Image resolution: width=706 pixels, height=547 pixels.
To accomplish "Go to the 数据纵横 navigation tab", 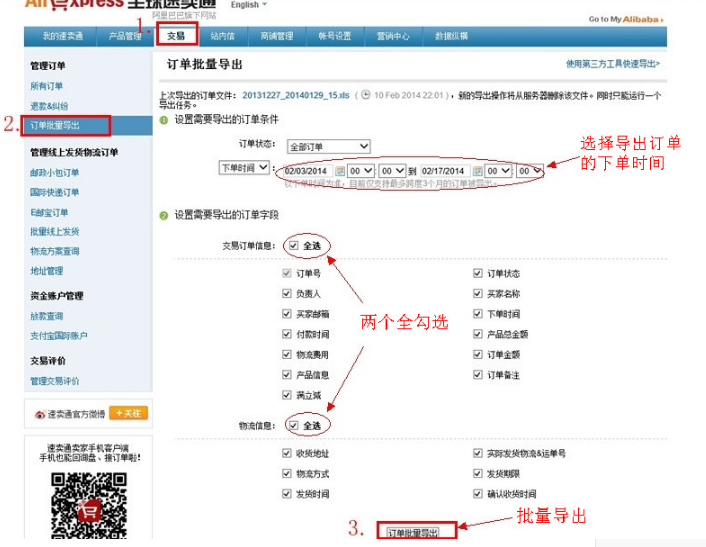I will point(452,37).
